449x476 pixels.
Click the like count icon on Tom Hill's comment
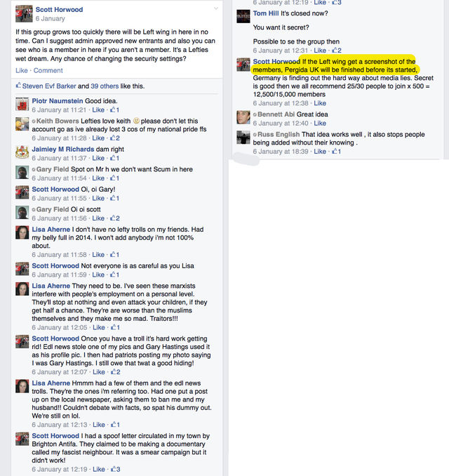point(337,50)
